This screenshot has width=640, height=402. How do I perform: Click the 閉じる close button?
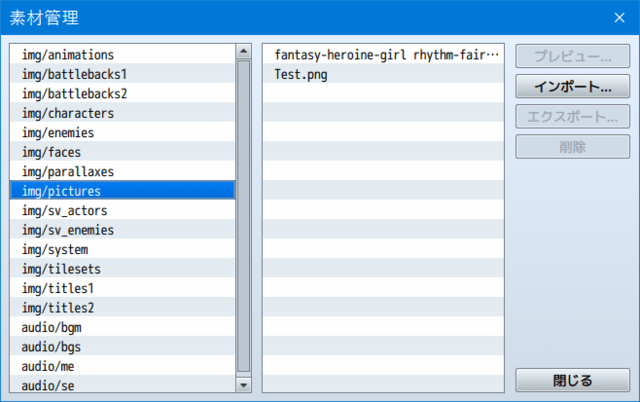572,380
